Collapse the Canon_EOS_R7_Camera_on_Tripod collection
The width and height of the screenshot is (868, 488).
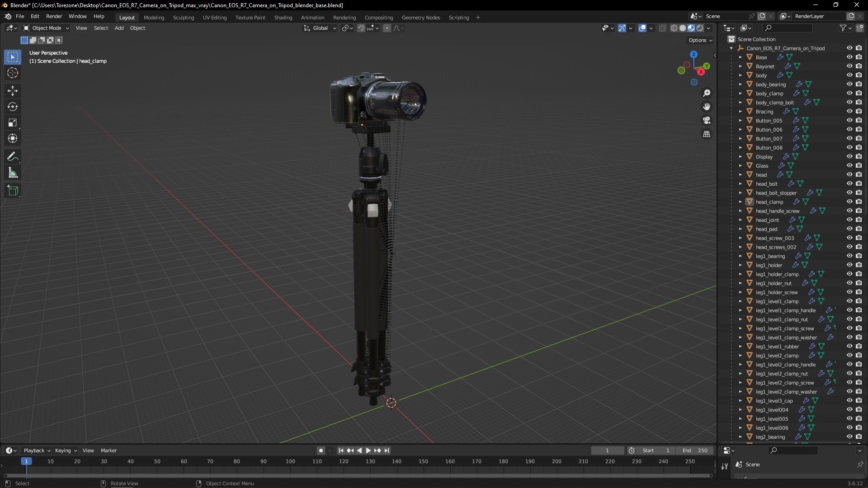pos(731,48)
